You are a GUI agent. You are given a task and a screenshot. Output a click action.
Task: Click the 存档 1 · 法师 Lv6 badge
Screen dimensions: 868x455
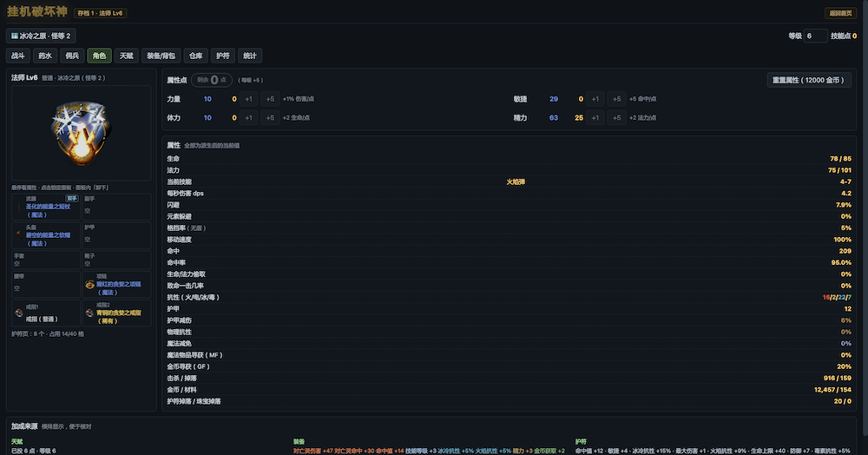click(x=100, y=13)
